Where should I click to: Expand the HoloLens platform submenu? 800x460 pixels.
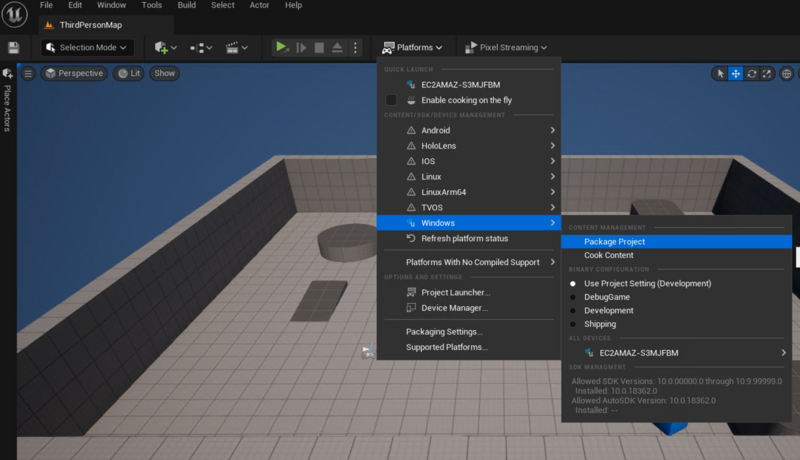tap(469, 146)
